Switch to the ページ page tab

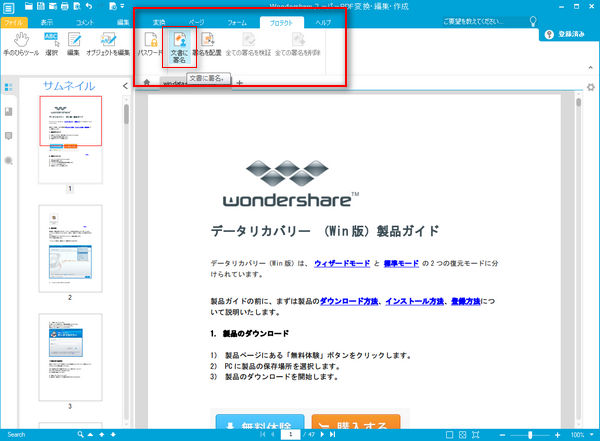coord(196,23)
